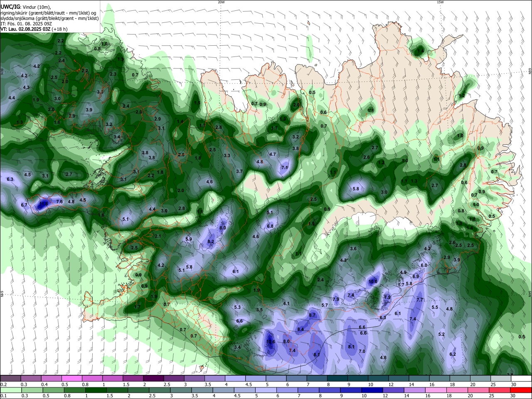The height and width of the screenshot is (399, 532).
Task: Click the 4.1 precipitation value
Action: (286, 303)
